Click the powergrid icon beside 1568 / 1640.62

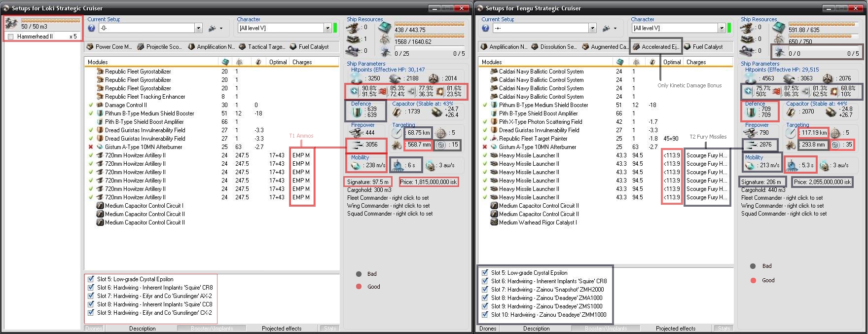[385, 39]
